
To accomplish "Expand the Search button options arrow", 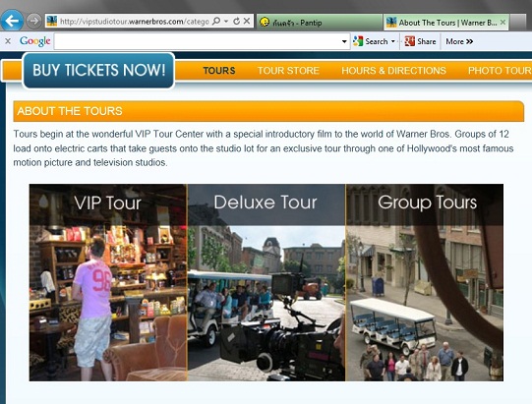I will coord(393,41).
